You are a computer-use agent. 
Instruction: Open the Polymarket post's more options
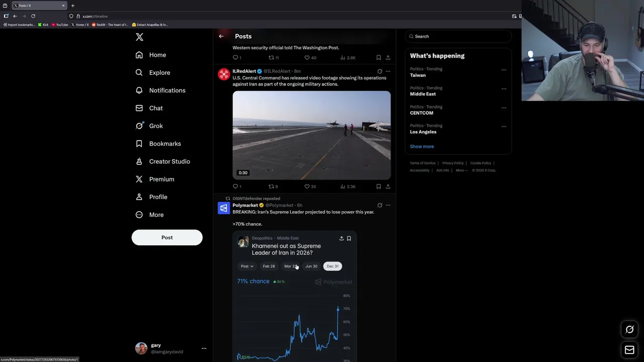(x=388, y=205)
